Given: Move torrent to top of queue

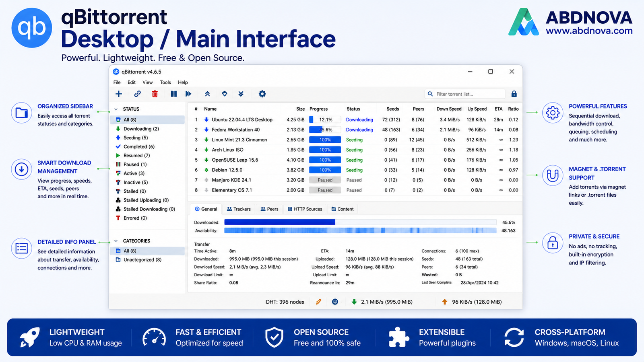Looking at the screenshot, I should pyautogui.click(x=207, y=94).
